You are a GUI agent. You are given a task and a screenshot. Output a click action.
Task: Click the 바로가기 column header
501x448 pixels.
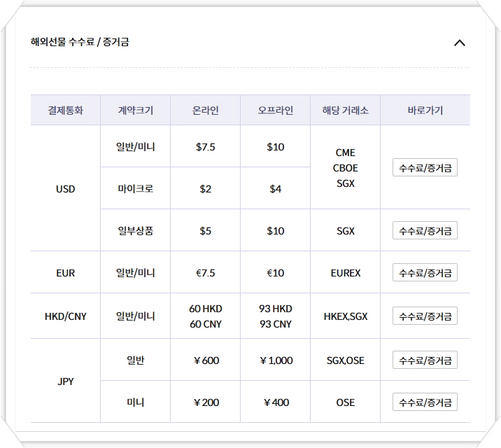coord(425,111)
